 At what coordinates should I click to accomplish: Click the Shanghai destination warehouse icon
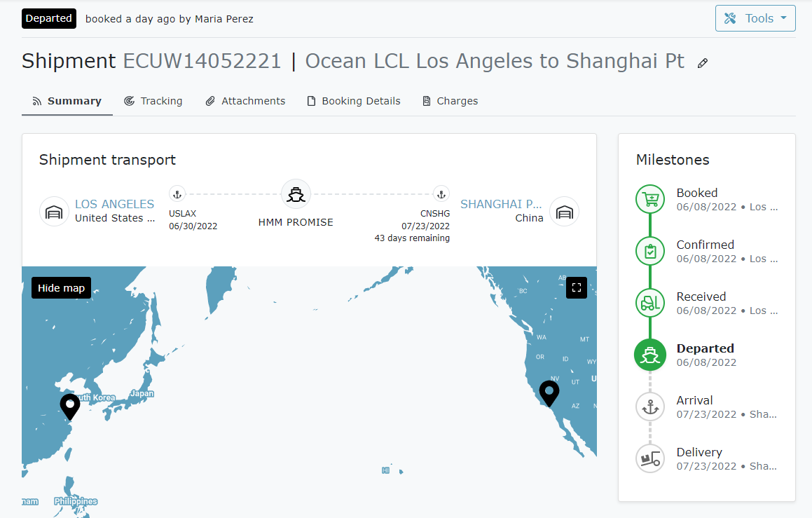[x=564, y=212]
